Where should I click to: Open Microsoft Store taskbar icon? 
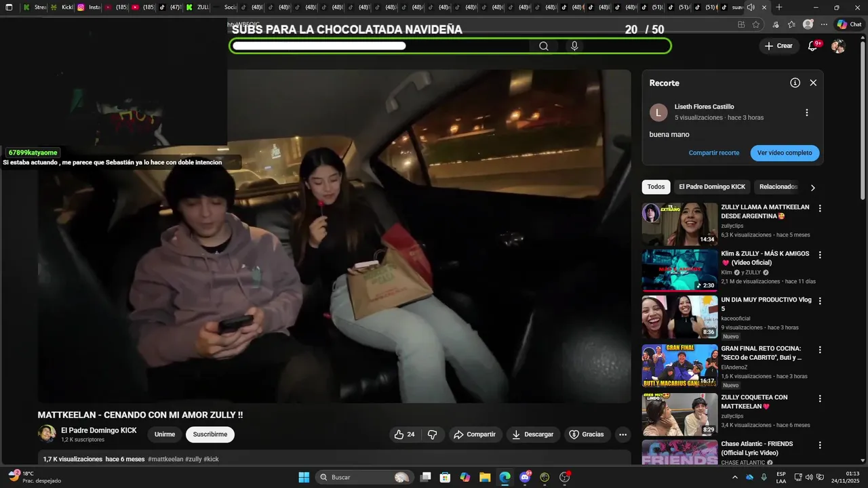click(445, 477)
